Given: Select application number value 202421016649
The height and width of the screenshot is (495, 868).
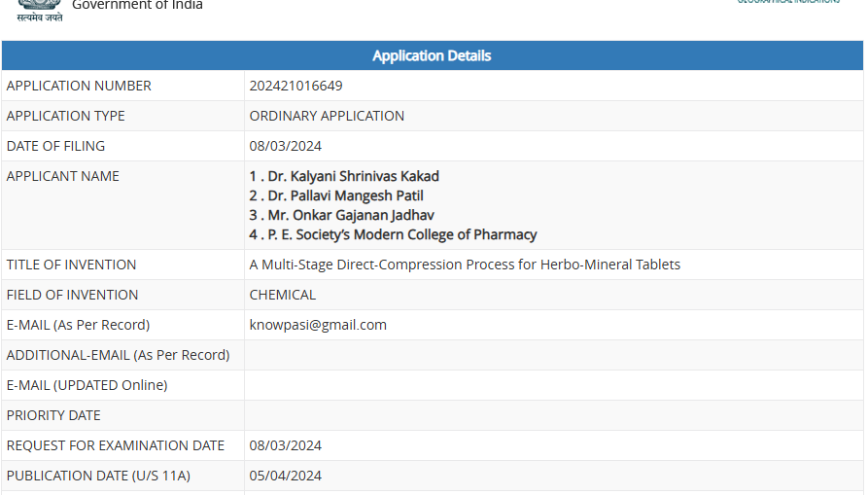Looking at the screenshot, I should (295, 86).
